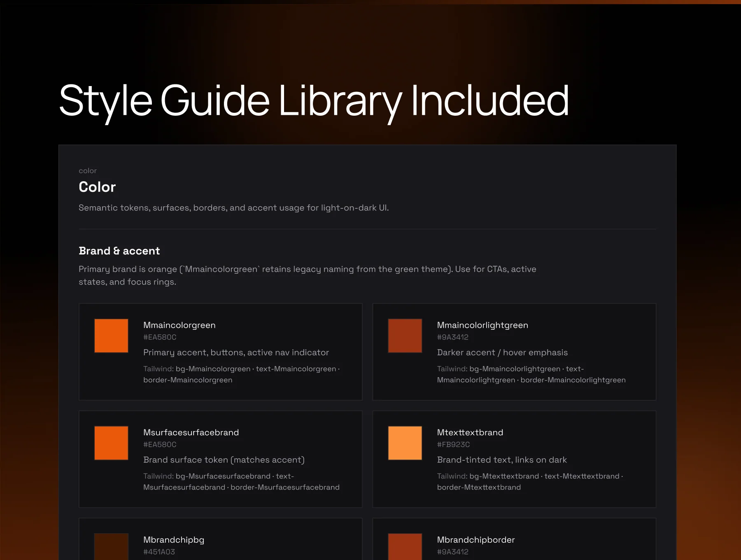Click the Tailwind classes line for Mmaincolorlightgreen
Screen dimensions: 741x560
point(531,374)
